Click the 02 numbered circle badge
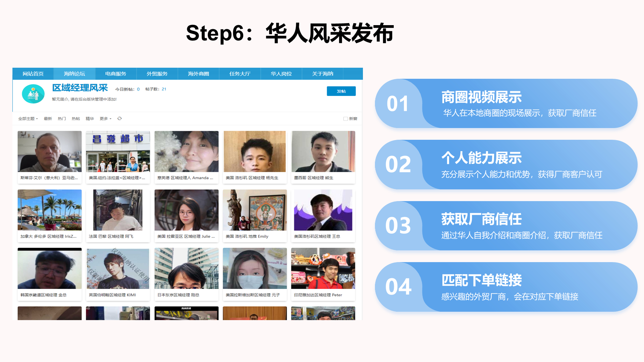Image resolution: width=644 pixels, height=362 pixels. (398, 165)
